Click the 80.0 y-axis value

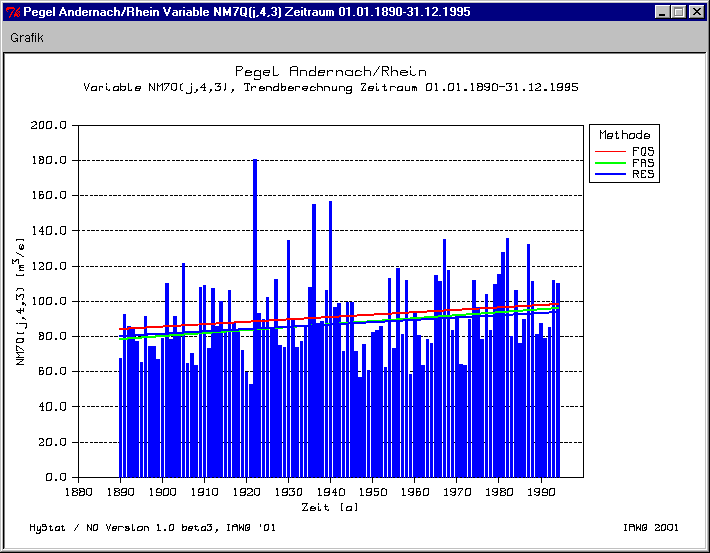[x=52, y=336]
